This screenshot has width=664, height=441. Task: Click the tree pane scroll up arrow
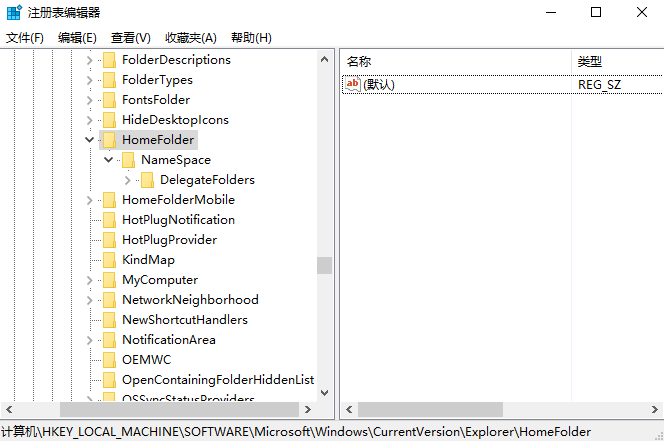point(324,59)
